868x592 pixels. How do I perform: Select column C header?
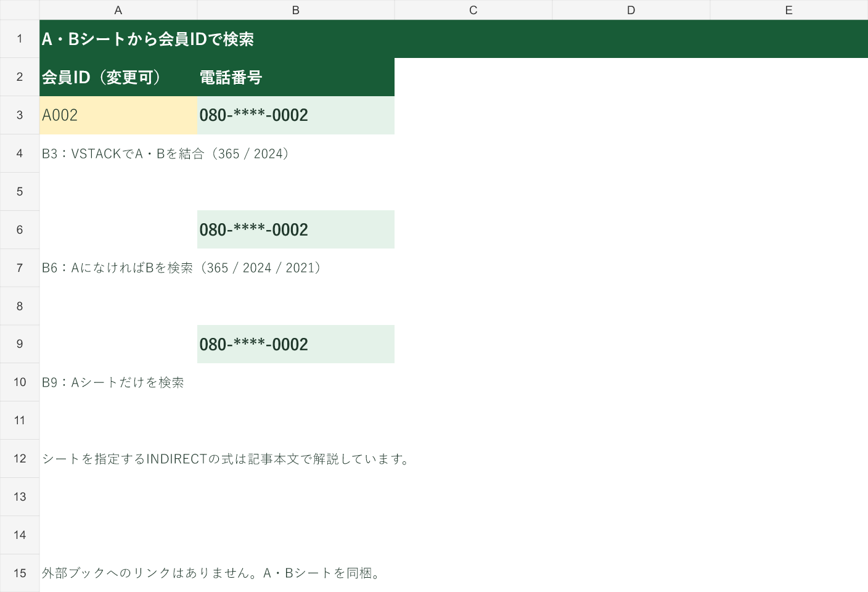[473, 10]
